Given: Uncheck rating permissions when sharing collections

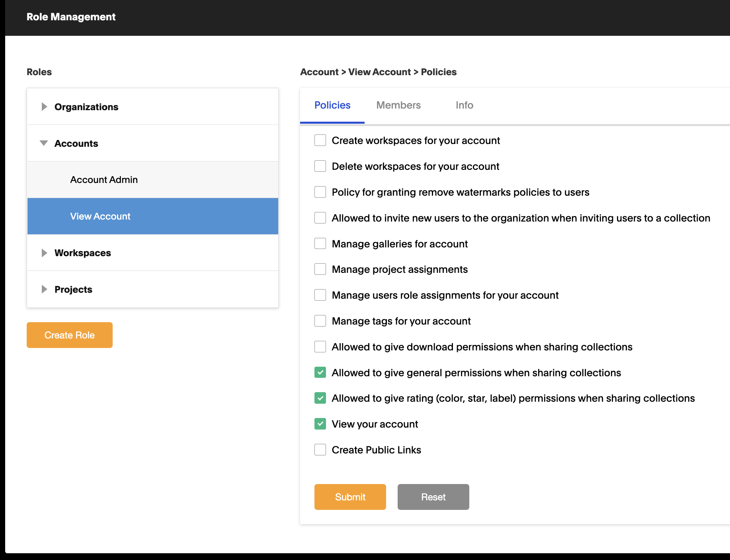Looking at the screenshot, I should [320, 398].
